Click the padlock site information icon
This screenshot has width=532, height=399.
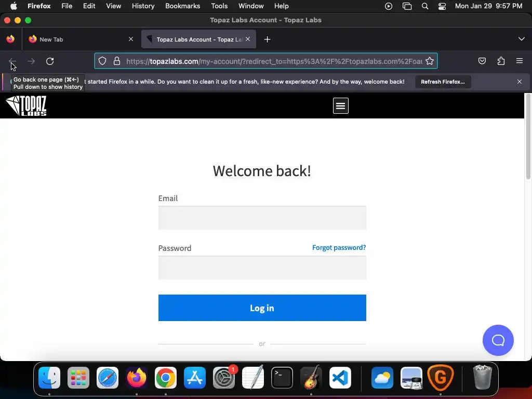click(x=117, y=61)
